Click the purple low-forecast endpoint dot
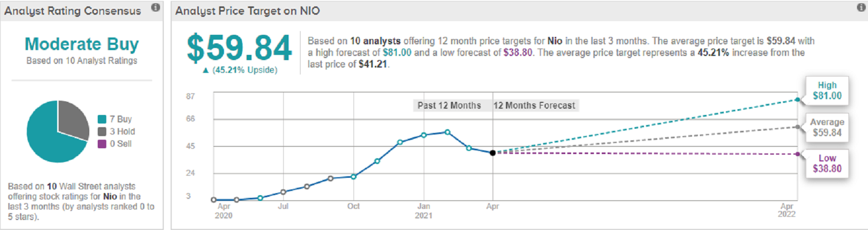This screenshot has height=230, width=868. (x=798, y=154)
